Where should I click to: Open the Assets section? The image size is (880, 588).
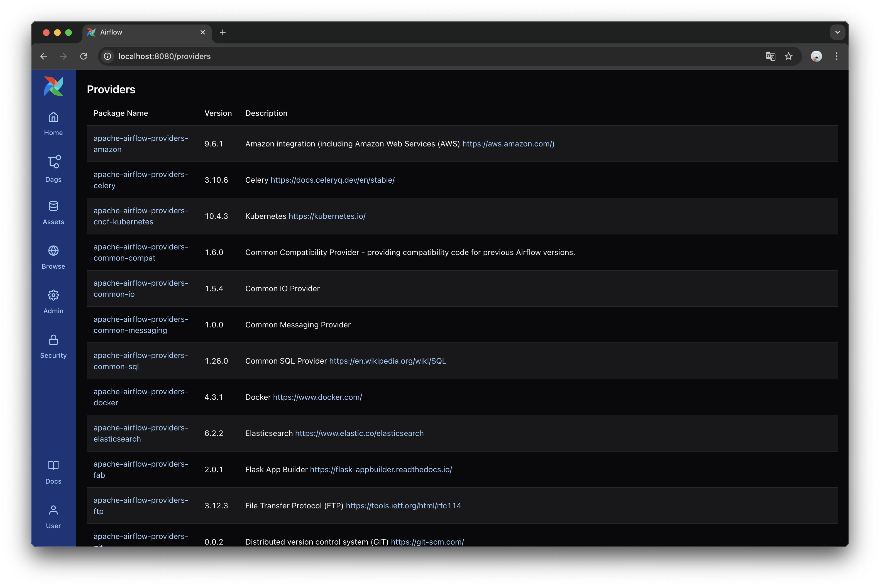point(53,213)
